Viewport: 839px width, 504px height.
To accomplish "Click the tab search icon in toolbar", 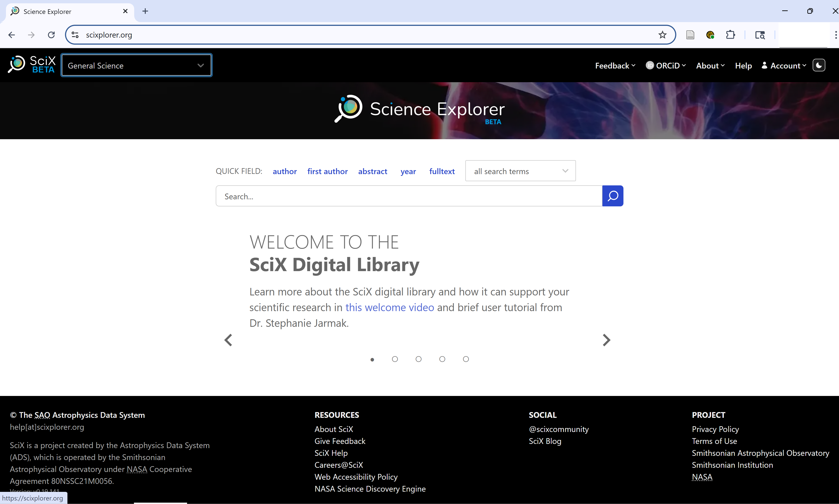I will coord(760,35).
